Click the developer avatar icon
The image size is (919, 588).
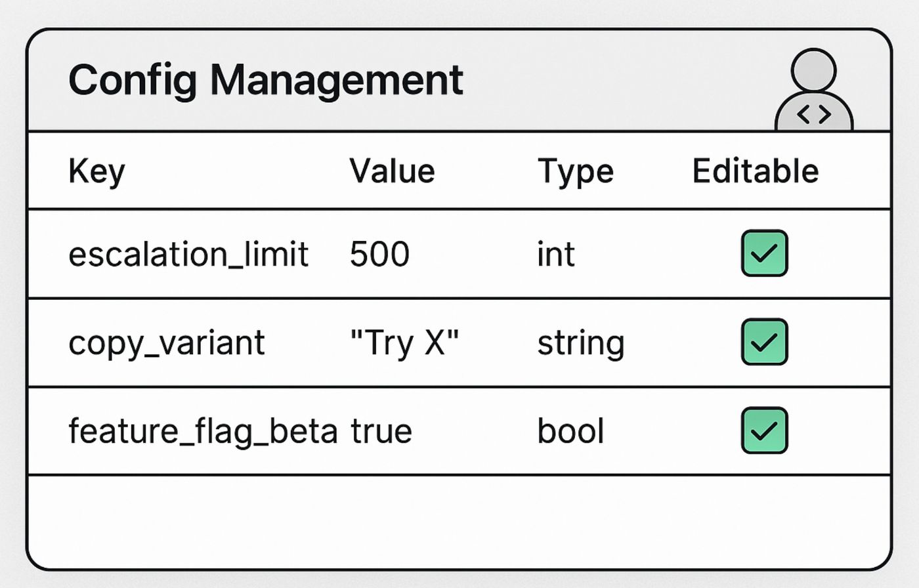814,89
